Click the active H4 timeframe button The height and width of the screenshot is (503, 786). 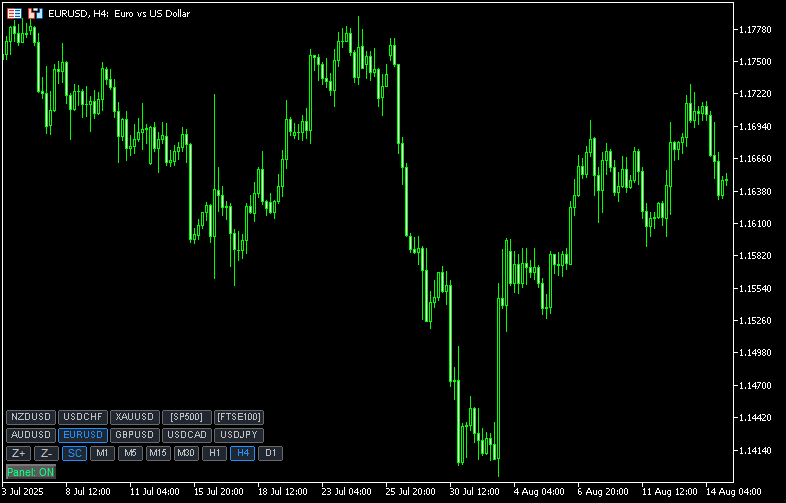click(x=242, y=453)
